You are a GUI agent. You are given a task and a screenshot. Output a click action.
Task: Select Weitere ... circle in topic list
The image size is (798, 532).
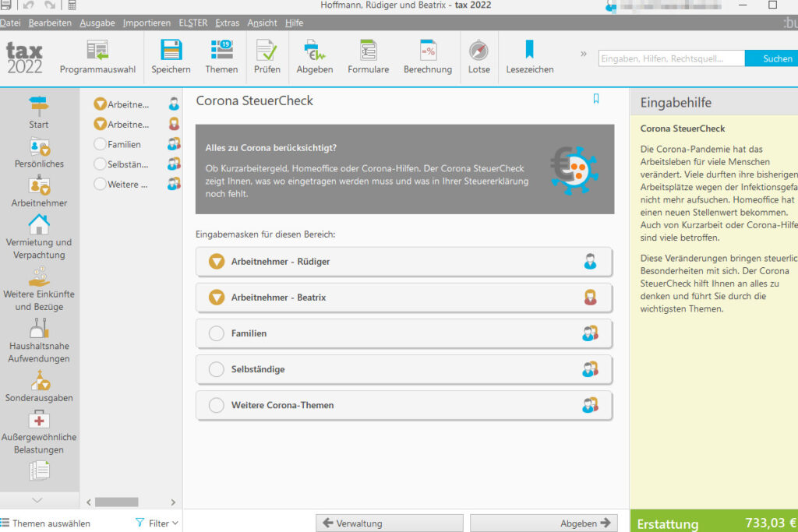coord(100,184)
